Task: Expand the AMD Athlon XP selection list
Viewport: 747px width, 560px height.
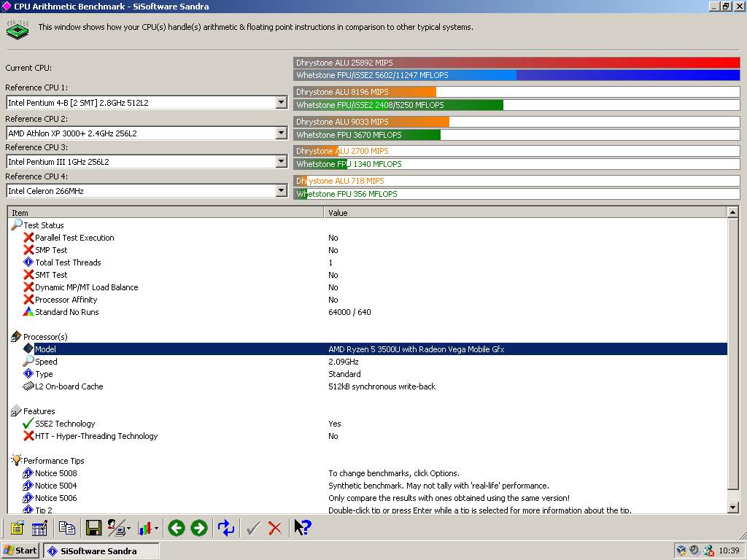Action: [x=282, y=132]
